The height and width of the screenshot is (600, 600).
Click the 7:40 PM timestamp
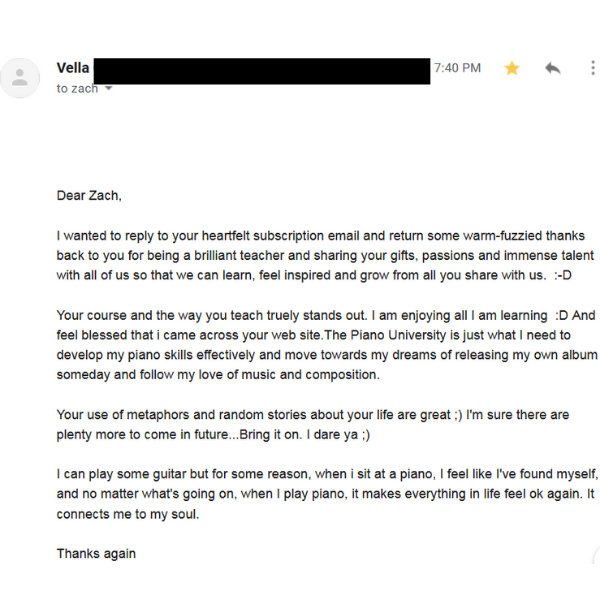point(457,68)
